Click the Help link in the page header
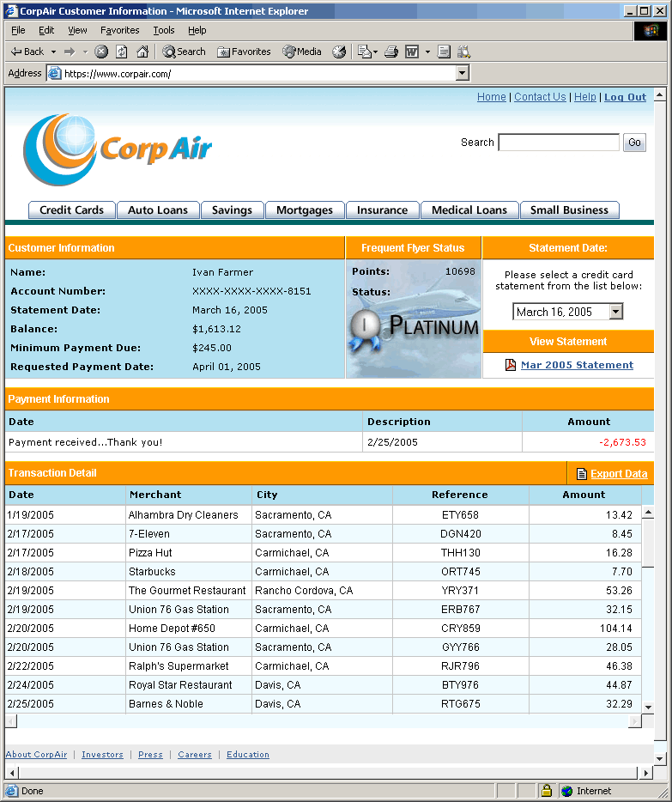The image size is (672, 802). tap(584, 97)
